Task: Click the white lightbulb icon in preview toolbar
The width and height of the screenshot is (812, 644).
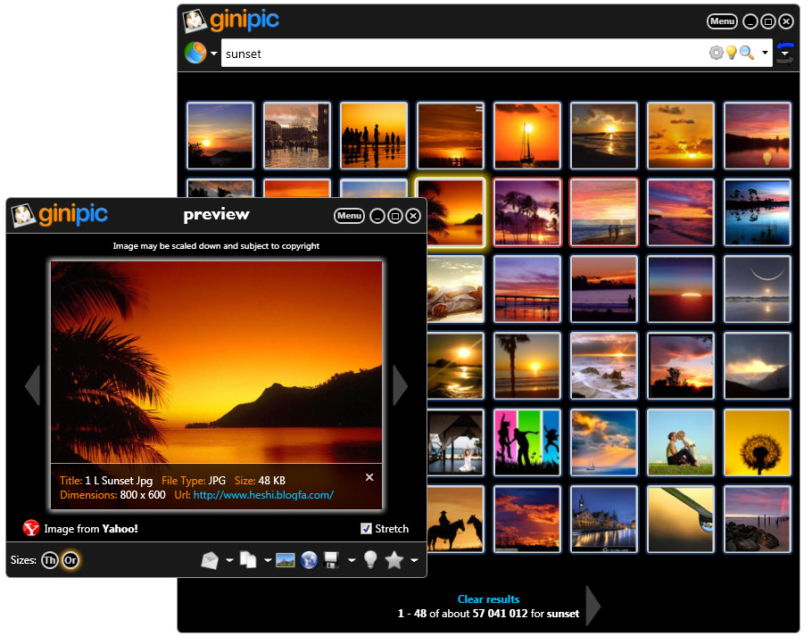Action: pyautogui.click(x=370, y=559)
